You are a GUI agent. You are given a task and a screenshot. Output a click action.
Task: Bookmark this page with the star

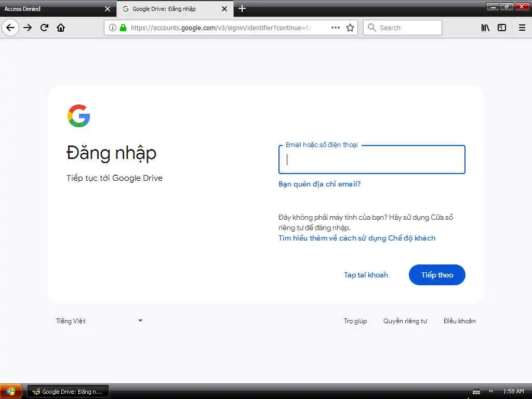pyautogui.click(x=350, y=28)
